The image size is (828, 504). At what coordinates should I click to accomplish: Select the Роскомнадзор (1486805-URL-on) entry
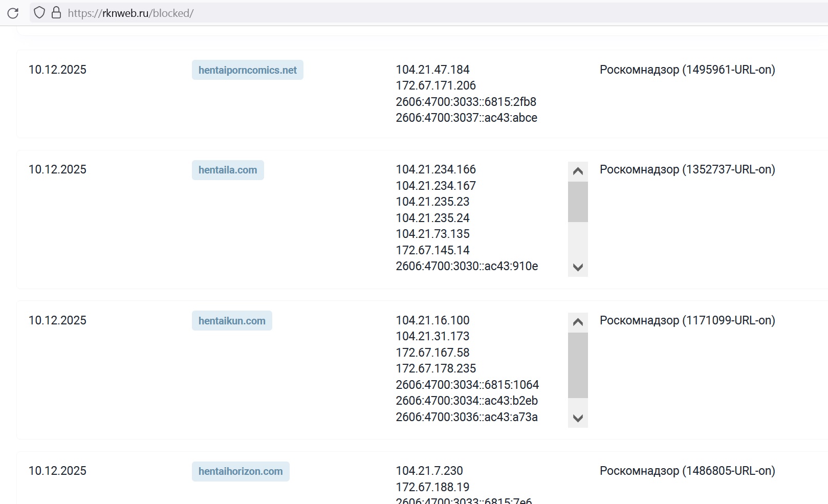coord(687,471)
